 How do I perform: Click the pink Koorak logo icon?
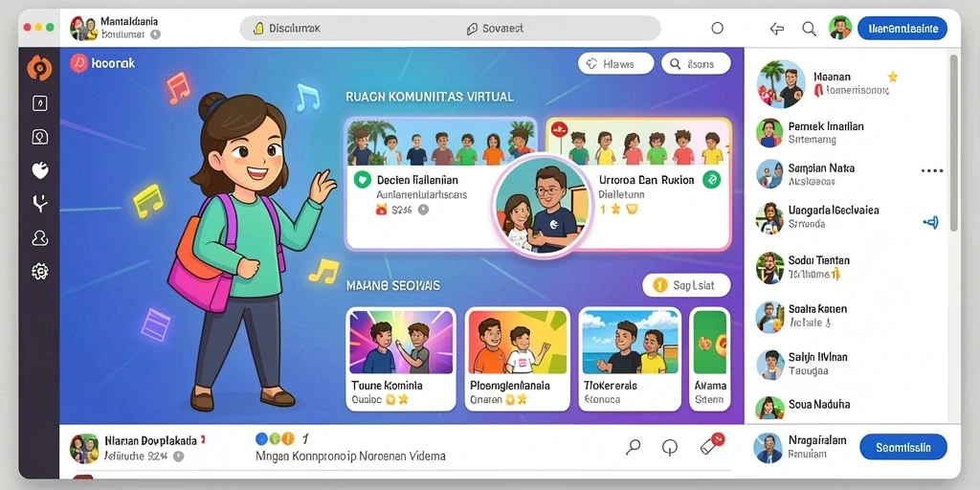point(78,63)
